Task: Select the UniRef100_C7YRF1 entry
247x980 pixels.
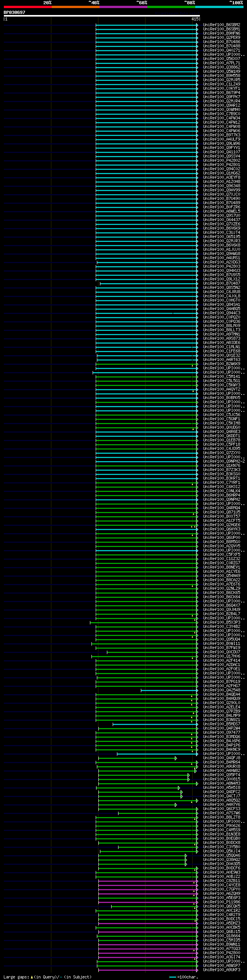Action: tap(222, 482)
